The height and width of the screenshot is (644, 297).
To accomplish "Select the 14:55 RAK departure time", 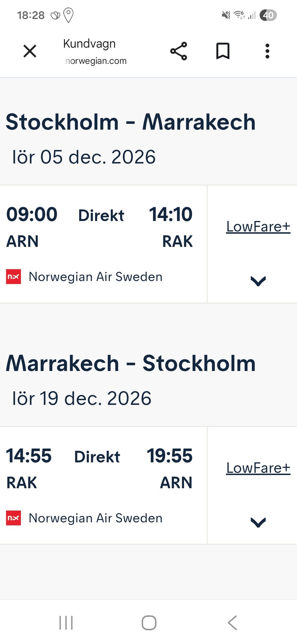I will point(29,456).
